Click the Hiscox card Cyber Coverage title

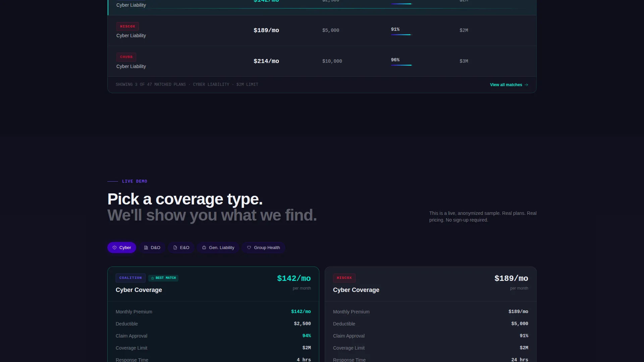pyautogui.click(x=356, y=290)
